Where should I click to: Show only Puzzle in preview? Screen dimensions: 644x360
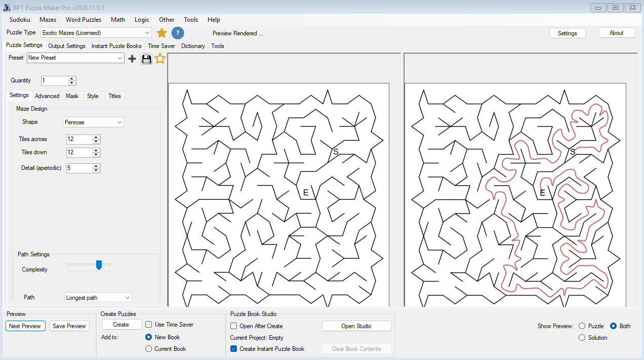point(582,326)
